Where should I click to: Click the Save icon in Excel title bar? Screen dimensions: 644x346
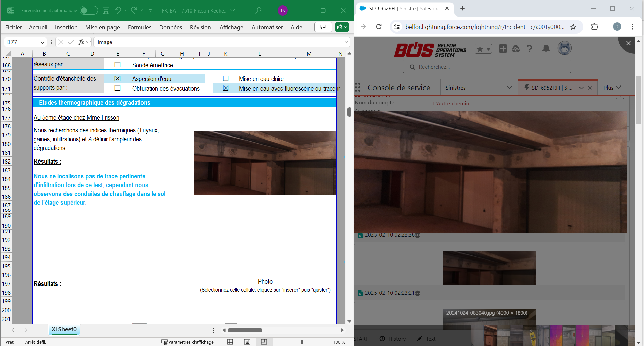click(106, 10)
